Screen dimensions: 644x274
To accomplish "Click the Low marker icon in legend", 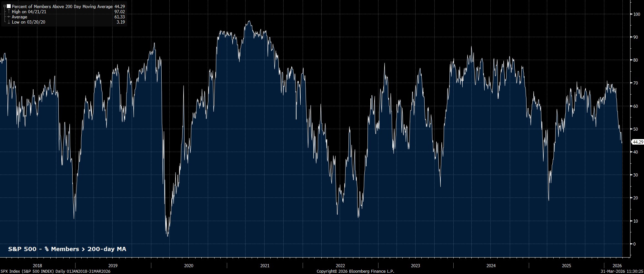I will tap(9, 22).
